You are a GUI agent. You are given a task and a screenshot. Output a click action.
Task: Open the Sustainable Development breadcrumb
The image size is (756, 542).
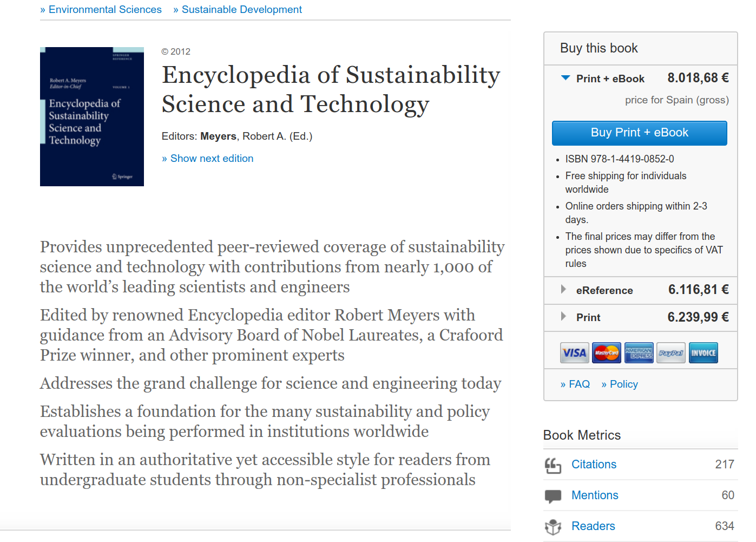(241, 9)
